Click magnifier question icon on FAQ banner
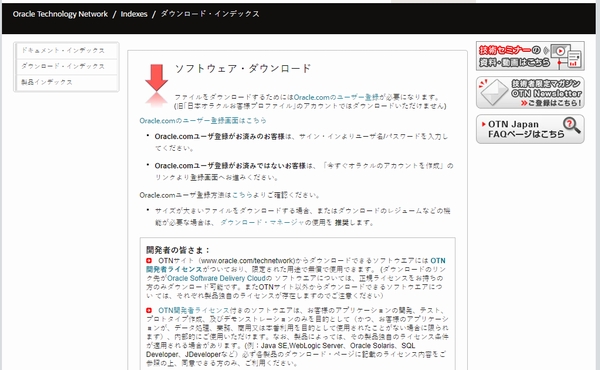Screen dimensions: 600x370 pos(571,125)
